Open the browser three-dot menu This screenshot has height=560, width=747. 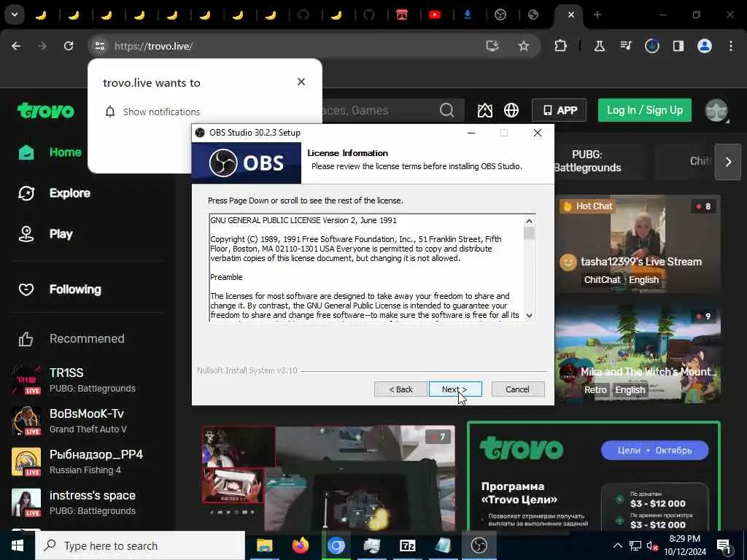(731, 46)
